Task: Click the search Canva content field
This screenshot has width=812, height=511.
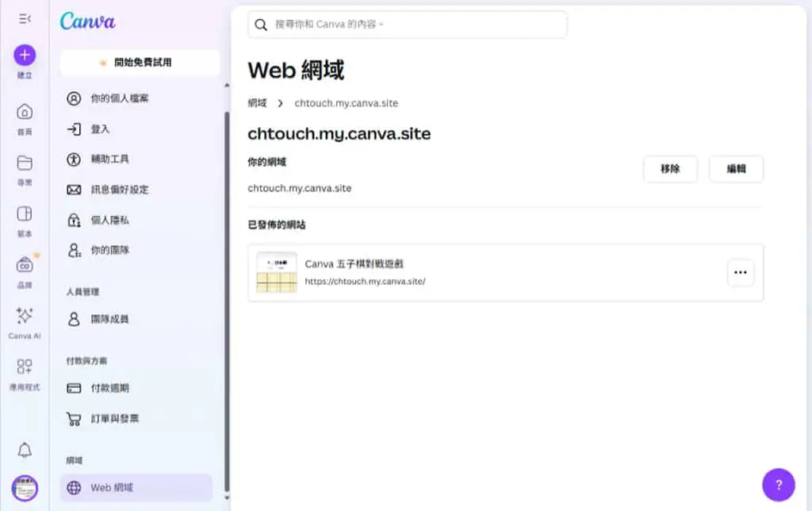Action: click(x=408, y=25)
